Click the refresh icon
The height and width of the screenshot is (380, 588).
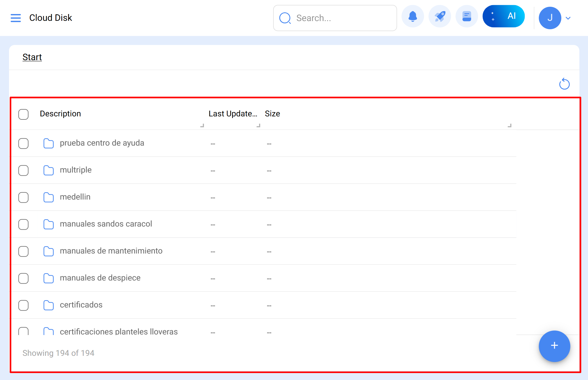coord(564,84)
